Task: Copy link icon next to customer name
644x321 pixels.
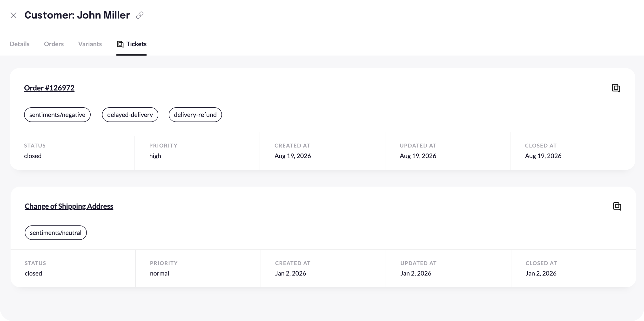Action: click(140, 15)
